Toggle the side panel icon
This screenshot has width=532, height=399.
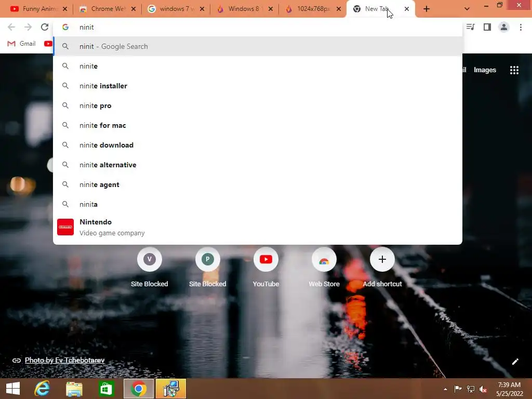pos(487,27)
